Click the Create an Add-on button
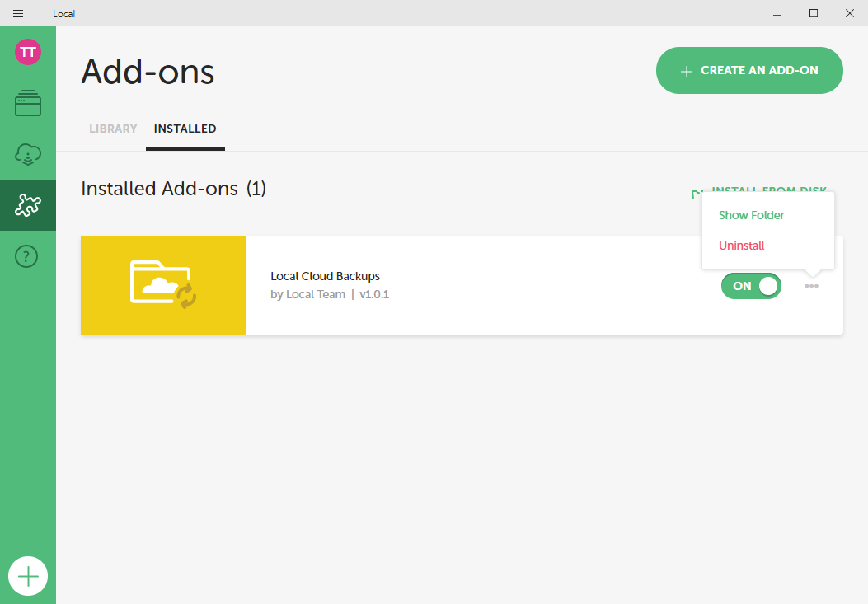Image resolution: width=868 pixels, height=604 pixels. 749,70
